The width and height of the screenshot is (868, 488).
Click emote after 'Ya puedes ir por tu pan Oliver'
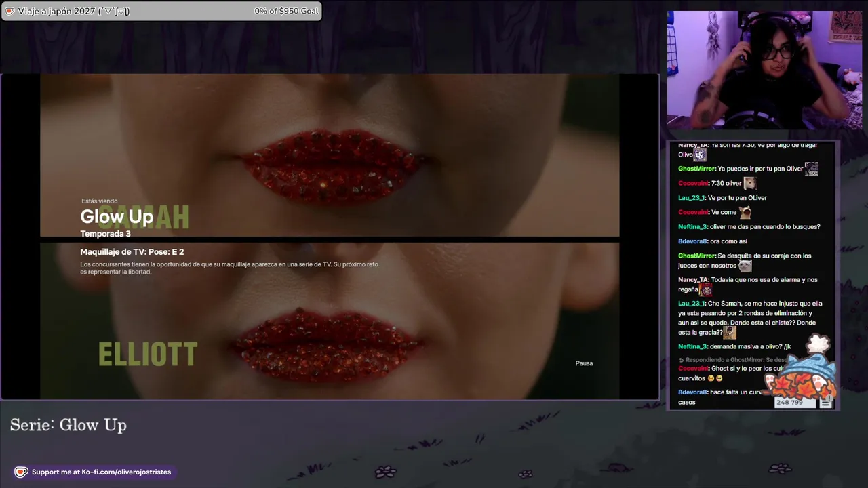click(x=811, y=169)
